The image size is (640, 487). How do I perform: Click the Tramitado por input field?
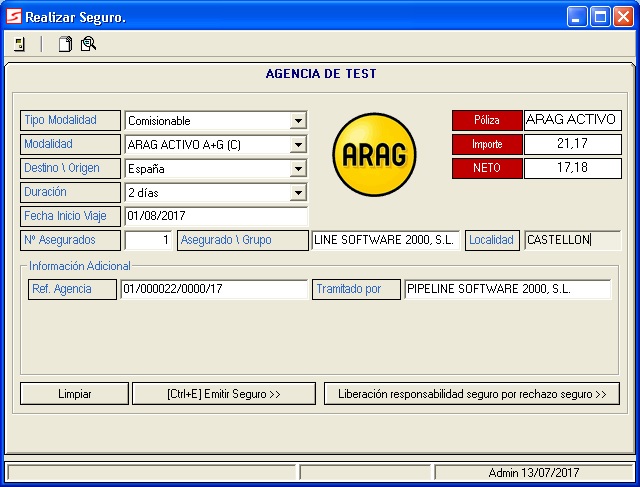click(508, 289)
